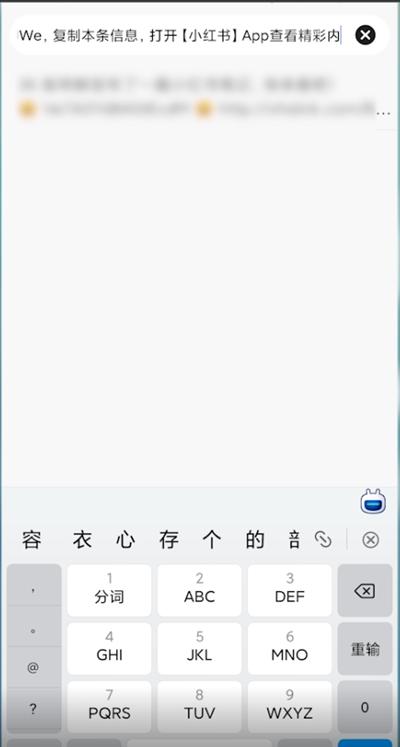Focus the search text input field
400x747 pixels.
click(x=181, y=36)
